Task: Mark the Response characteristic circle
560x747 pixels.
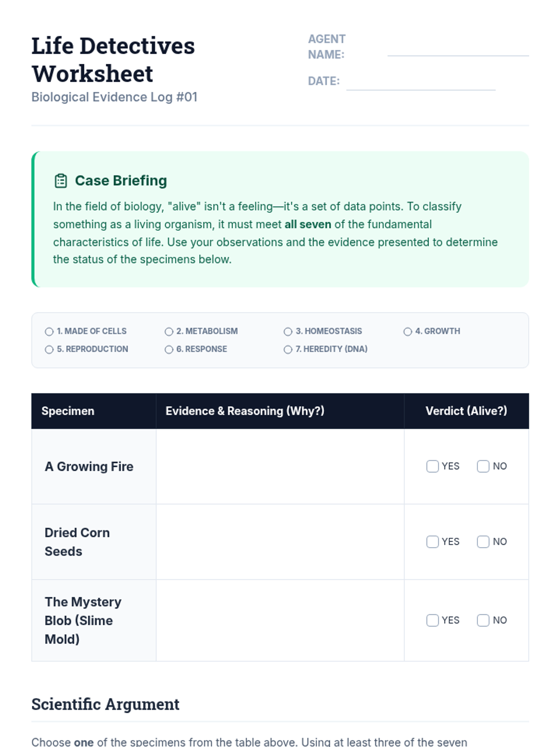Action: pos(169,349)
